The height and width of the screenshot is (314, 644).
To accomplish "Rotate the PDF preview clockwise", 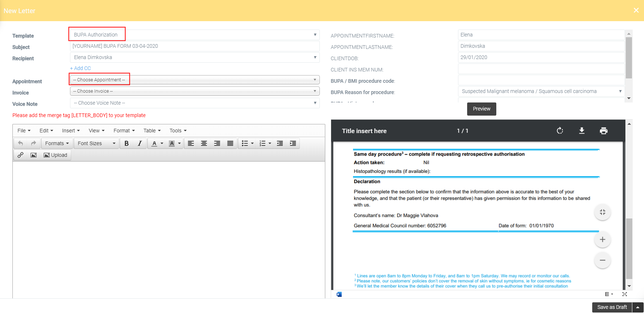I will click(x=560, y=131).
